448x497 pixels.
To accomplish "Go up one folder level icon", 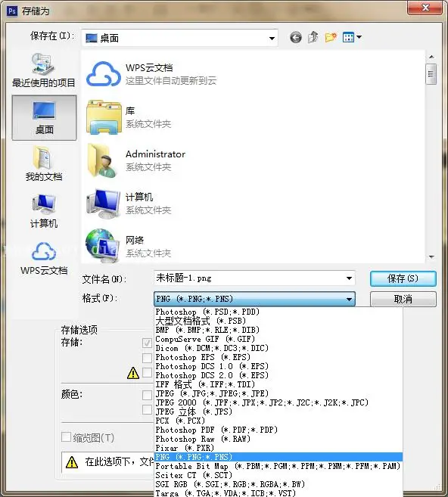I will (313, 37).
